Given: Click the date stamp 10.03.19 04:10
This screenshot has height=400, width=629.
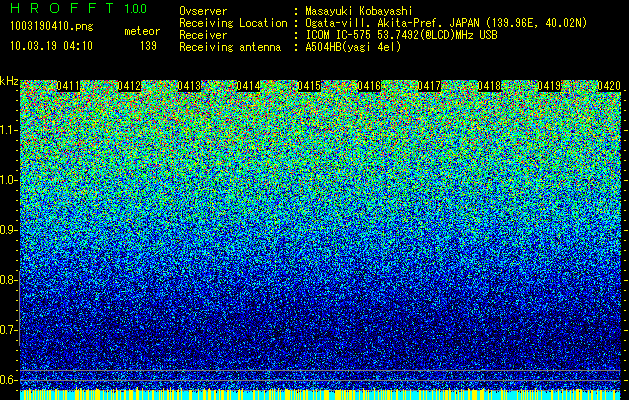Looking at the screenshot, I should point(51,46).
